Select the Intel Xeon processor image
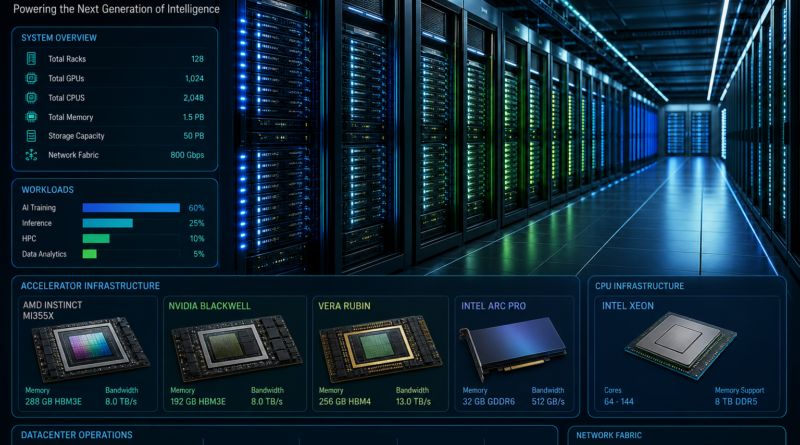The image size is (800, 445). point(681,345)
